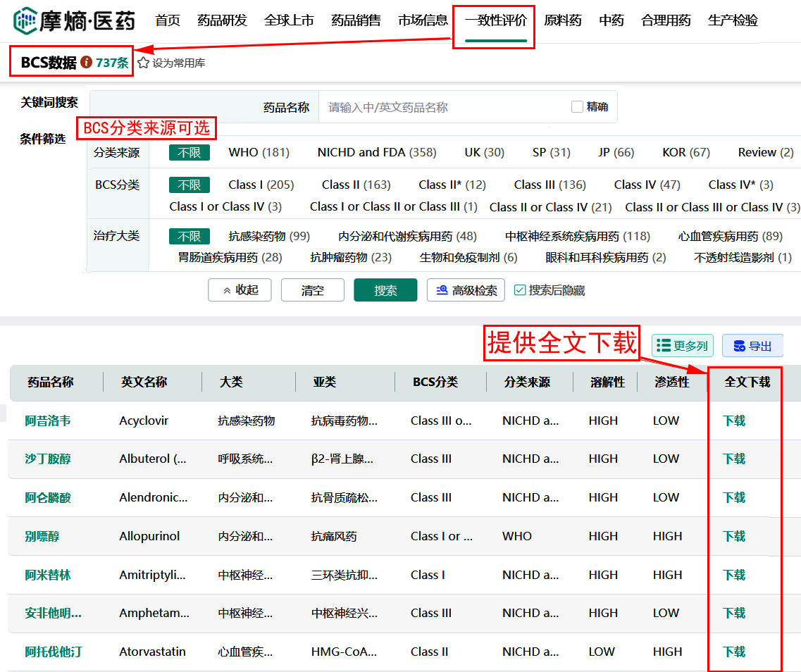
Task: Toggle the 精确 checkbox
Action: point(578,107)
